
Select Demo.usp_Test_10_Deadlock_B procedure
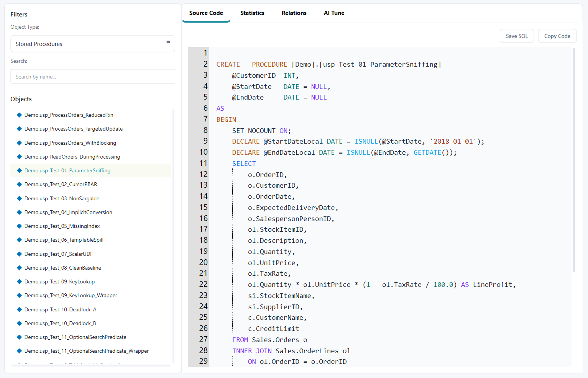click(91, 323)
